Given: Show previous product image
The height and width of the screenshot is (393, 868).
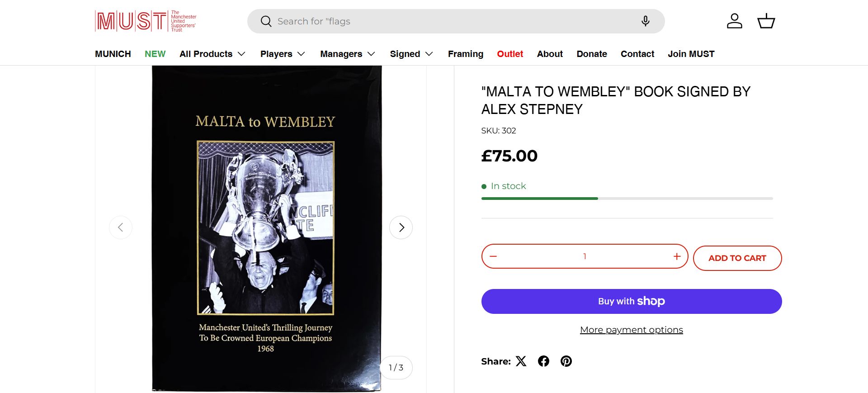Looking at the screenshot, I should (x=121, y=227).
